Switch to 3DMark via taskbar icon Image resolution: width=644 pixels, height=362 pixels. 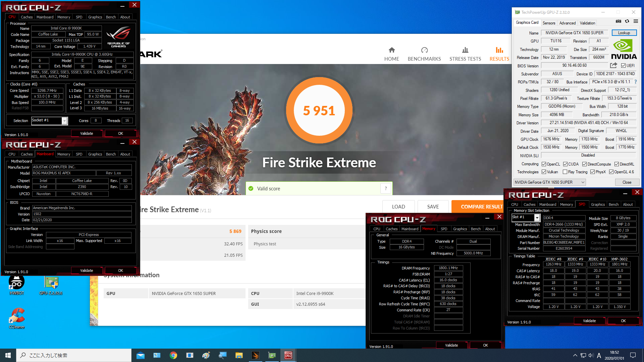256,355
